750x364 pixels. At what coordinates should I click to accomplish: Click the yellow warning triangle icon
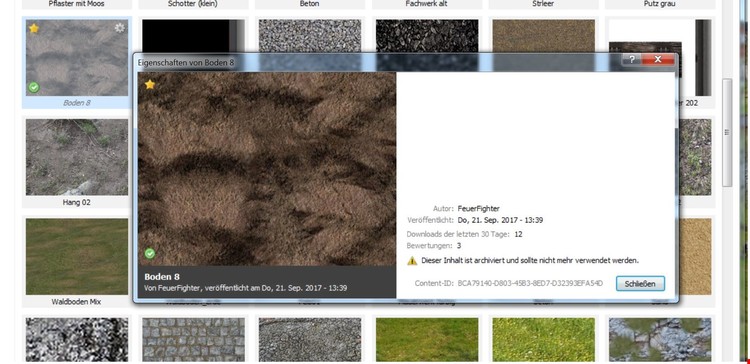412,261
